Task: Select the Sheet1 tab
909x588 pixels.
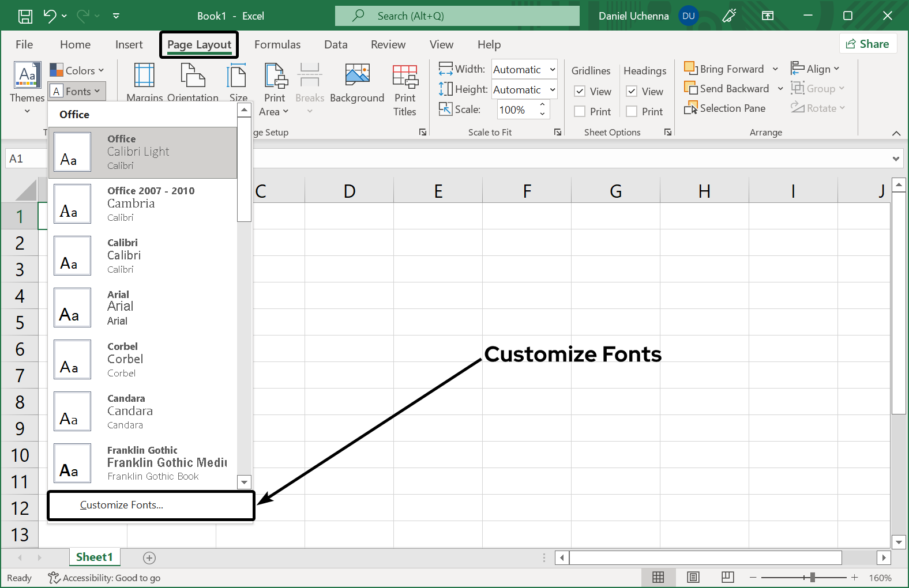Action: [x=95, y=557]
